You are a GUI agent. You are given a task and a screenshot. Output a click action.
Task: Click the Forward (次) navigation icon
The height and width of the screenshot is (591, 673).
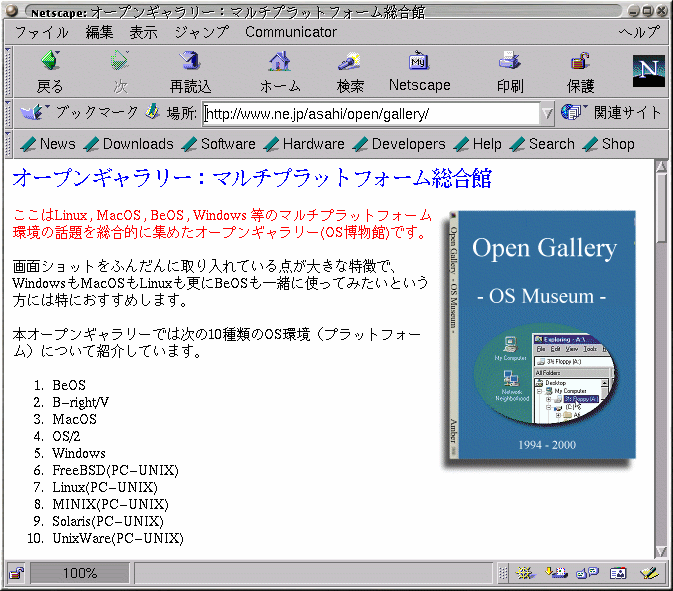coord(120,60)
